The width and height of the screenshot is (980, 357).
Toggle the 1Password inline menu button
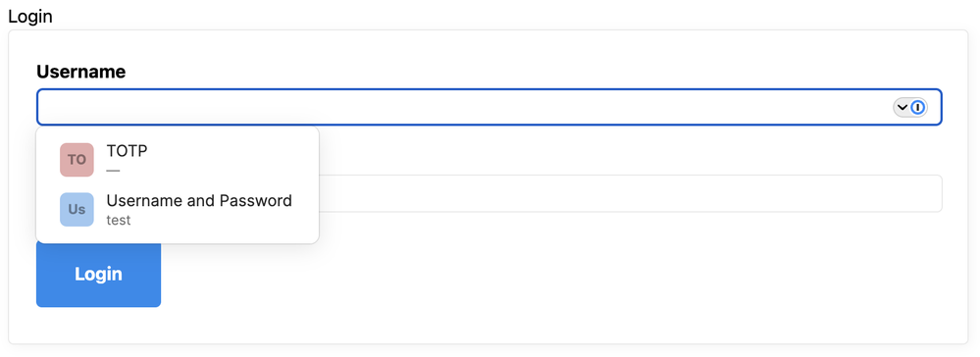(x=910, y=108)
